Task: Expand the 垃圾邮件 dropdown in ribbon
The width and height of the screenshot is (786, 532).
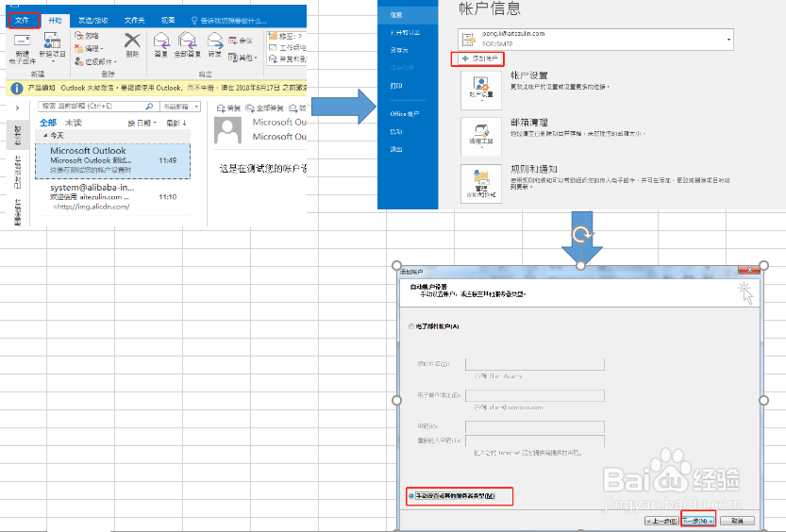Action: click(x=95, y=61)
